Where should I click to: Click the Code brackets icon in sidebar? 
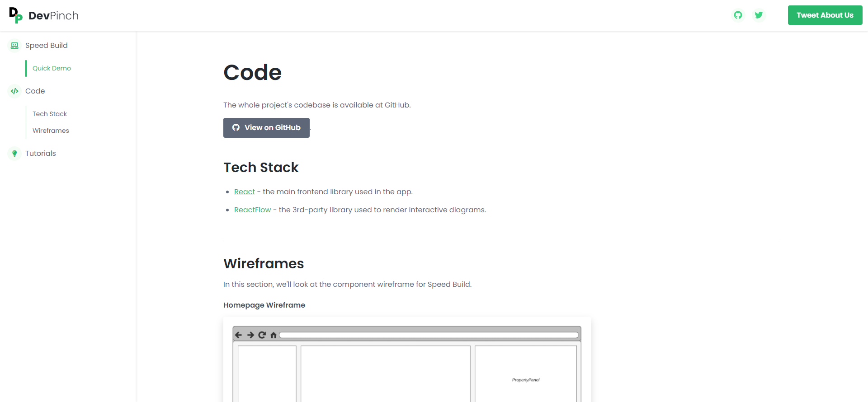pos(14,91)
